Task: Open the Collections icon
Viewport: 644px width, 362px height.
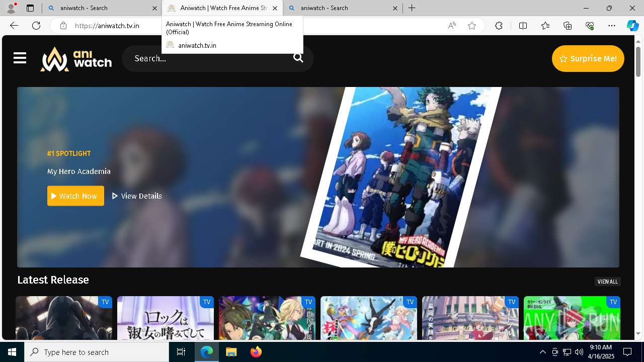Action: click(x=568, y=26)
